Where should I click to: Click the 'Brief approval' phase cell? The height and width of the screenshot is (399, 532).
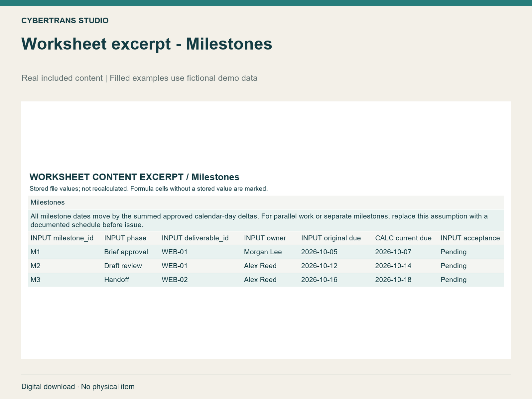126,252
